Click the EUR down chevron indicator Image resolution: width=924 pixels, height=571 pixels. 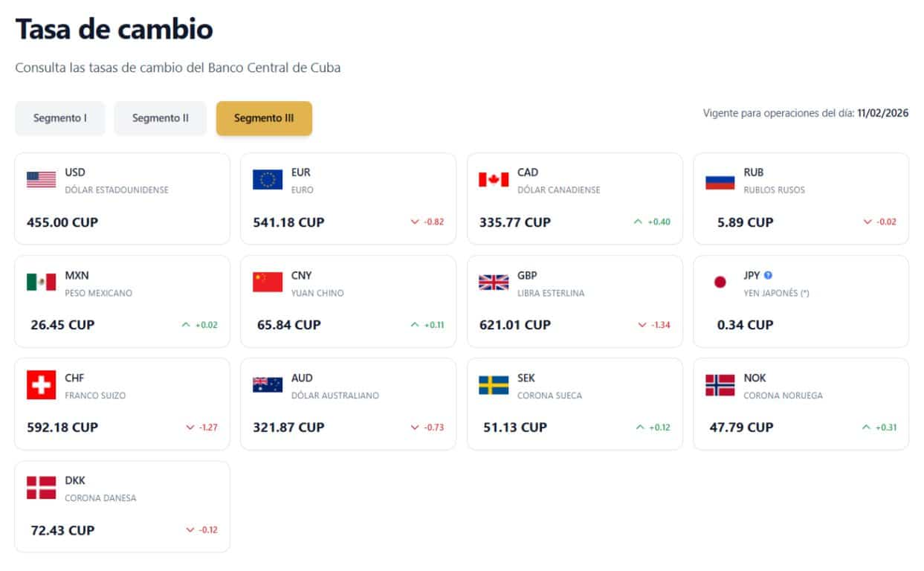point(415,222)
